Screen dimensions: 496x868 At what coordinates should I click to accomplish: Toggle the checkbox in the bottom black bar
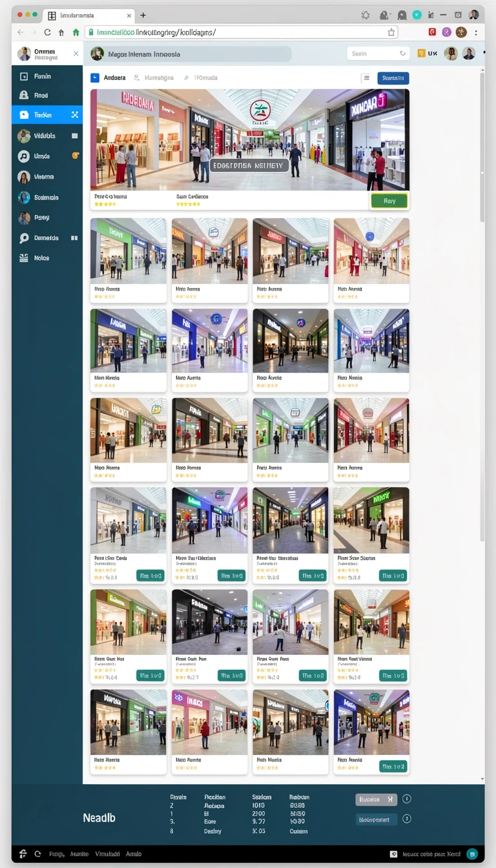point(394,854)
